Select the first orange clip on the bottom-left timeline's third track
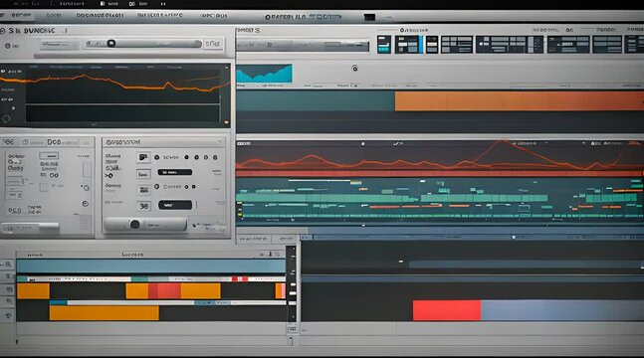The image size is (644, 358). [33, 291]
